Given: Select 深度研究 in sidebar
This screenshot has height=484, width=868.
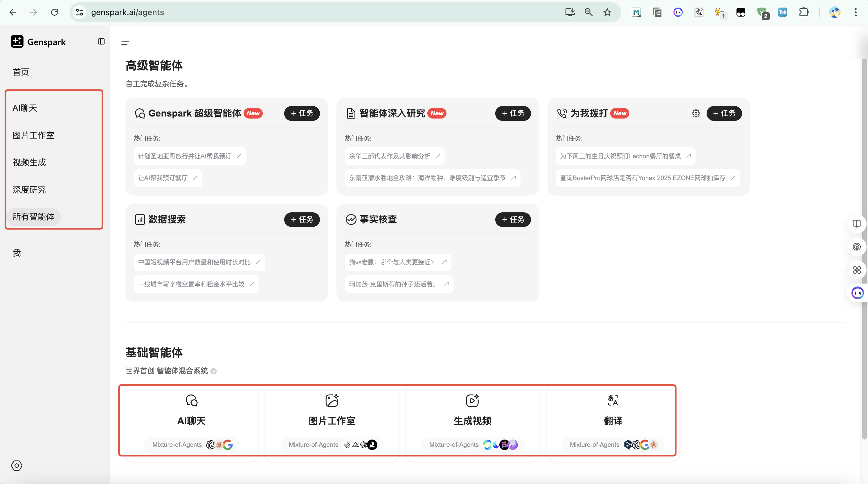Looking at the screenshot, I should click(29, 189).
